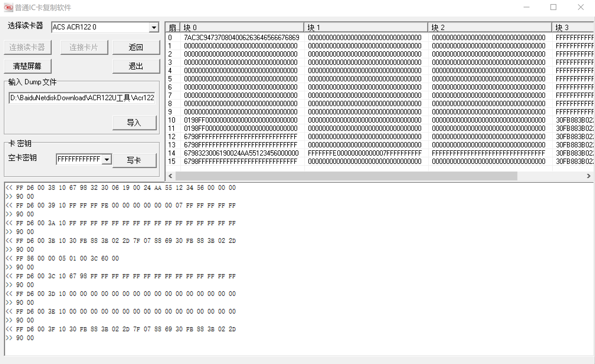Click the 块 0 column header
This screenshot has height=364, width=595.
click(x=242, y=27)
